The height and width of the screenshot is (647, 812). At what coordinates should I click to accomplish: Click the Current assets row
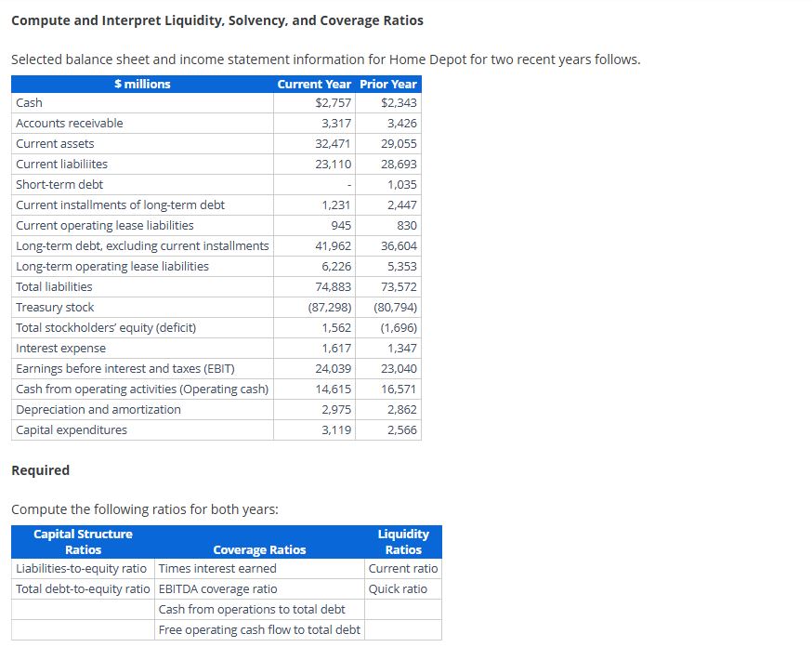click(x=54, y=144)
